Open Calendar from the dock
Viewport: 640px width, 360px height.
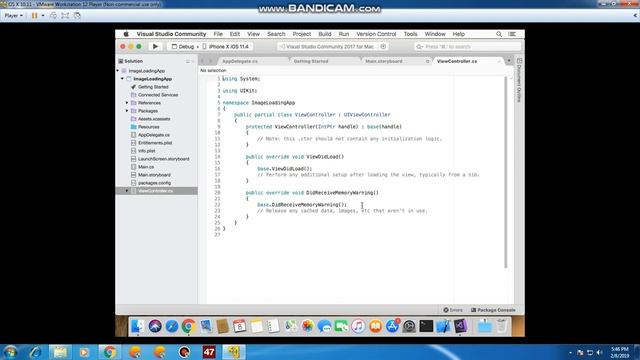240,326
